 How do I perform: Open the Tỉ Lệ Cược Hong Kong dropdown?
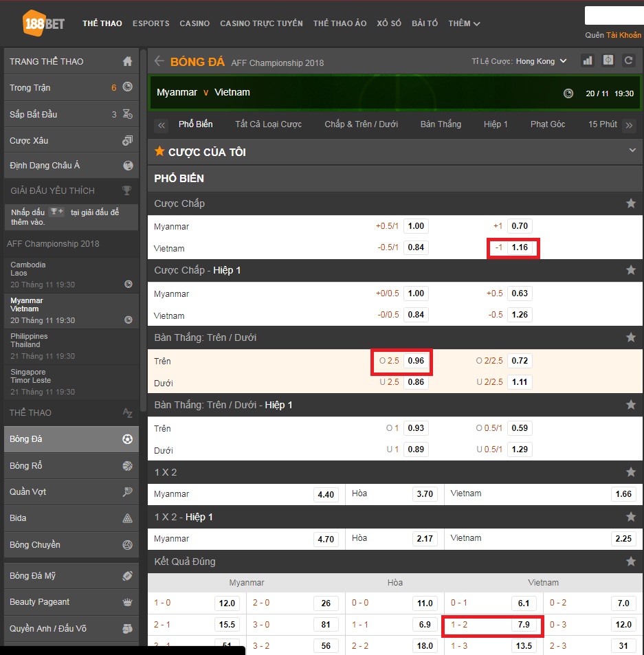click(542, 61)
